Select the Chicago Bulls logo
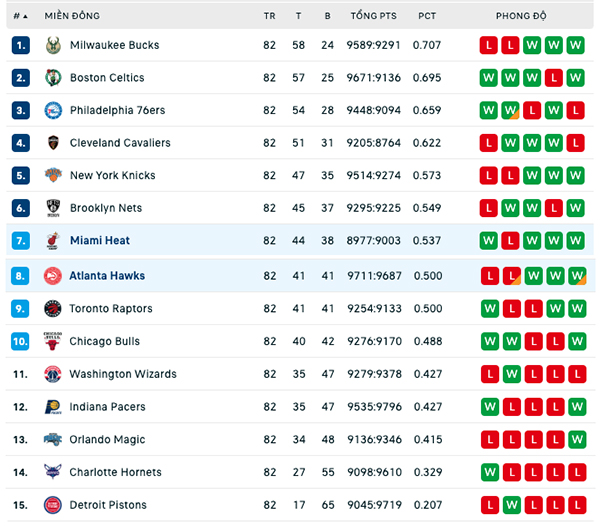Image resolution: width=600 pixels, height=526 pixels. tap(53, 341)
